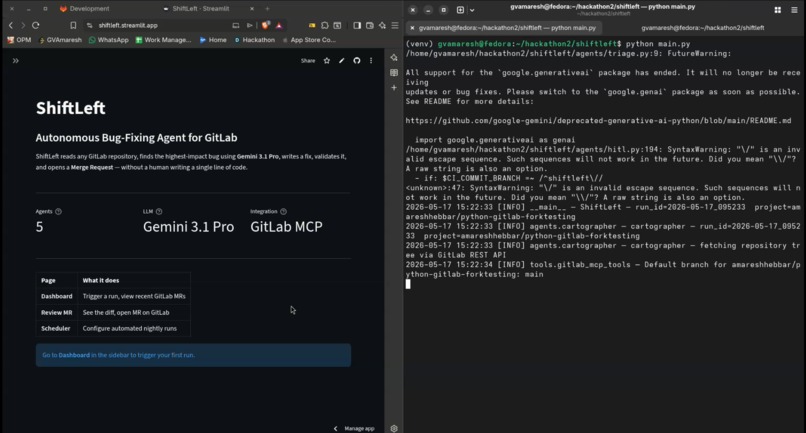The height and width of the screenshot is (433, 806).
Task: Open the Streamlit three-dot menu
Action: click(371, 61)
